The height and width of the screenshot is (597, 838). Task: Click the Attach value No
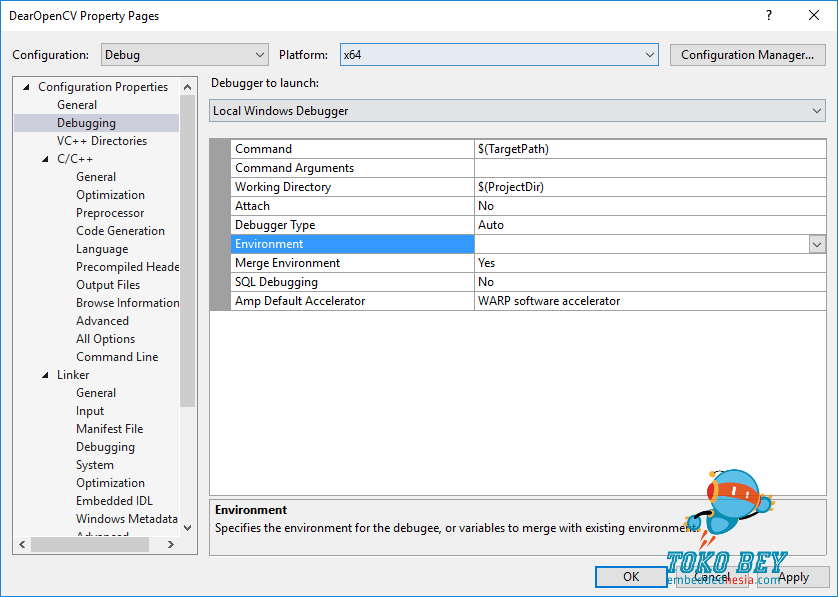(x=650, y=206)
